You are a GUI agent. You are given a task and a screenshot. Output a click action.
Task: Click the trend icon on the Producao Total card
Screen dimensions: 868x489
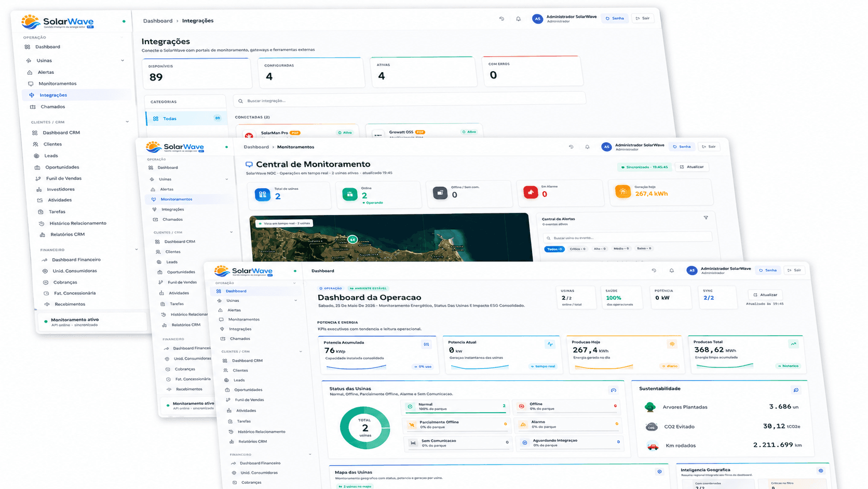tap(793, 344)
